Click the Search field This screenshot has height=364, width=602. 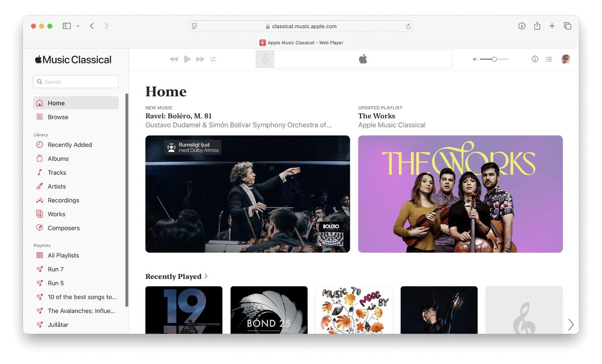(75, 81)
